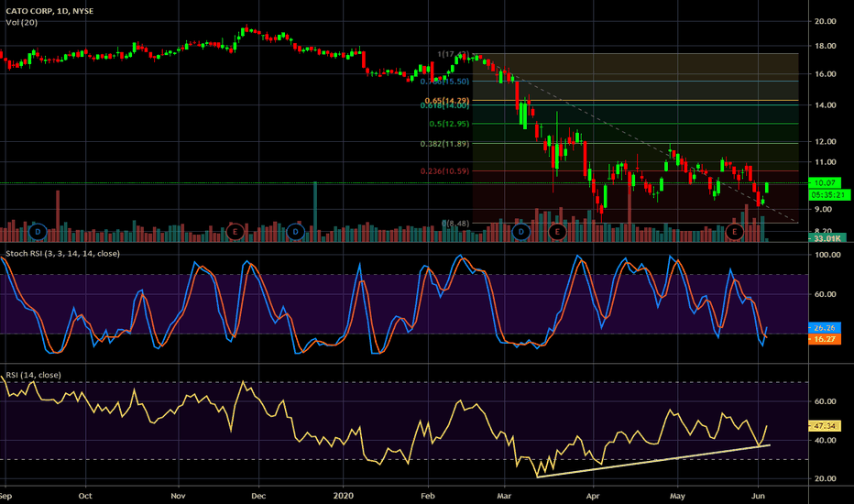Select the RSI (14, close) indicator label
The image size is (854, 504).
pos(33,375)
